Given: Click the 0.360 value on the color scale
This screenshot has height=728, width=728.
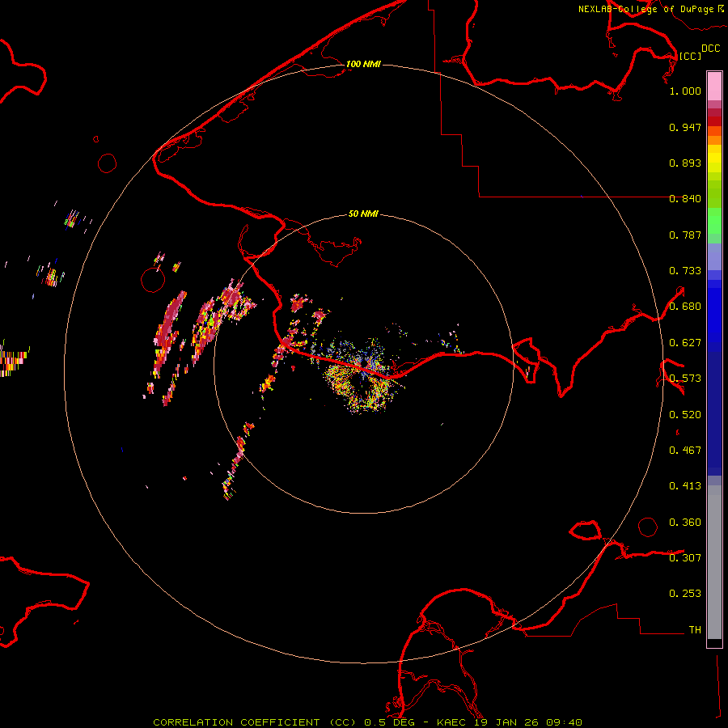Looking at the screenshot, I should pyautogui.click(x=685, y=523).
